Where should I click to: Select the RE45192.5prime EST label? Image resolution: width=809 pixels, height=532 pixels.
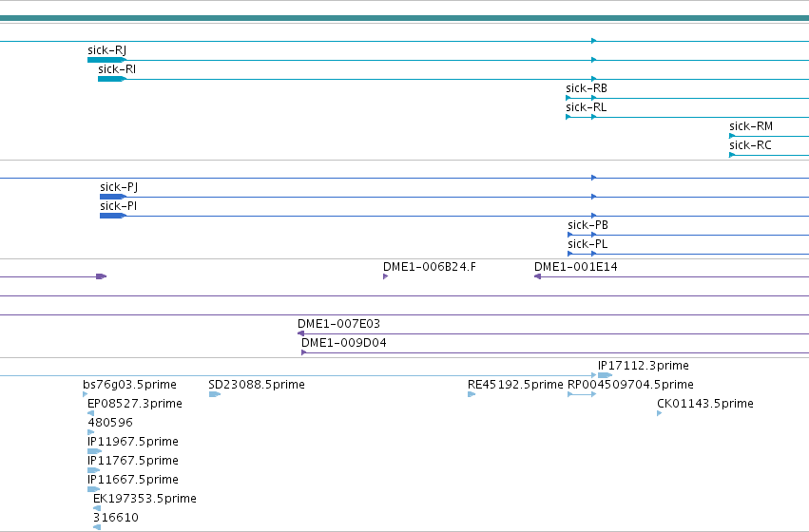pyautogui.click(x=515, y=385)
